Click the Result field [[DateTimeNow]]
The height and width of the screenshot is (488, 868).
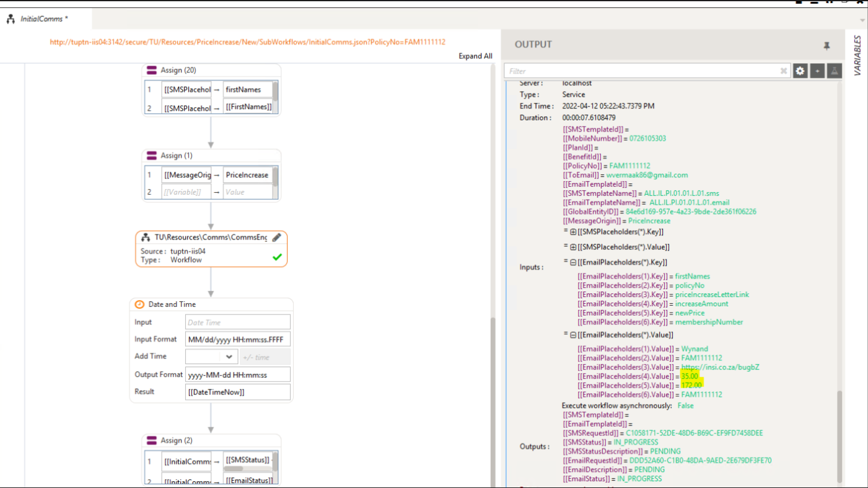click(x=238, y=392)
